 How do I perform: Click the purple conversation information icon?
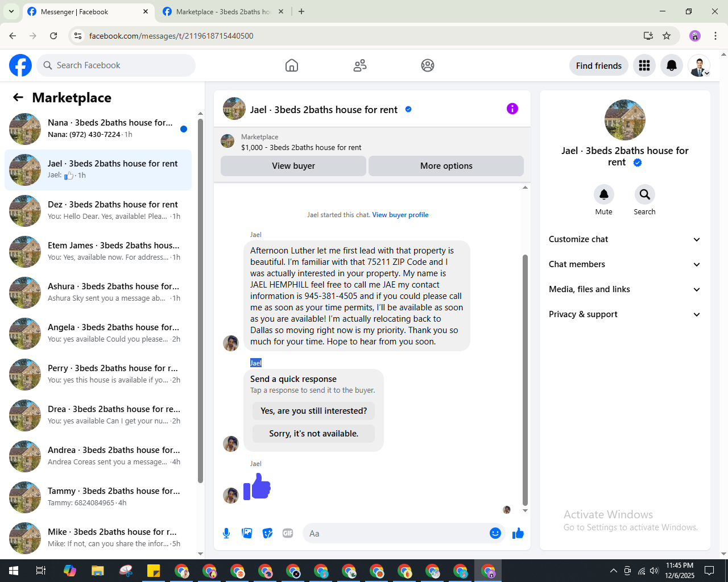[x=512, y=109]
